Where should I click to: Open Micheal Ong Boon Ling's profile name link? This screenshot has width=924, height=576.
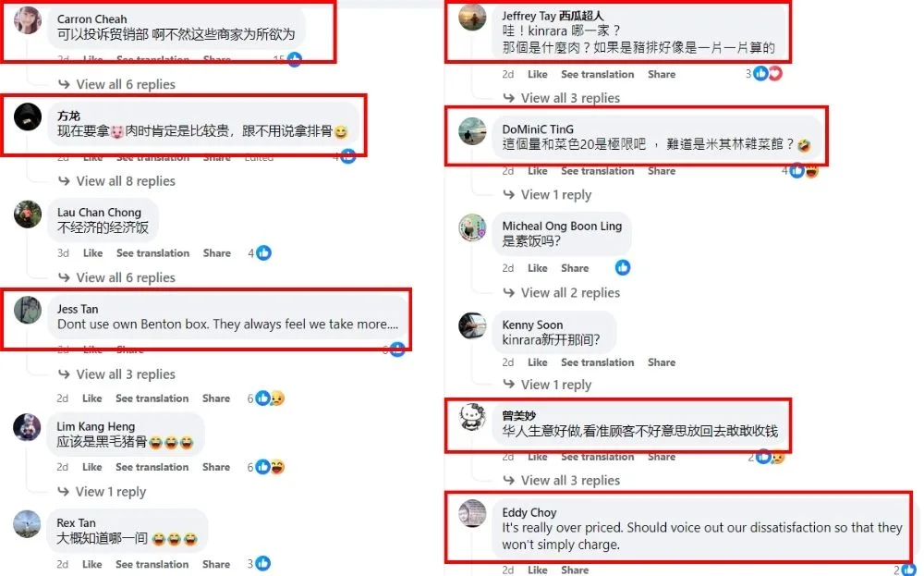pos(562,226)
